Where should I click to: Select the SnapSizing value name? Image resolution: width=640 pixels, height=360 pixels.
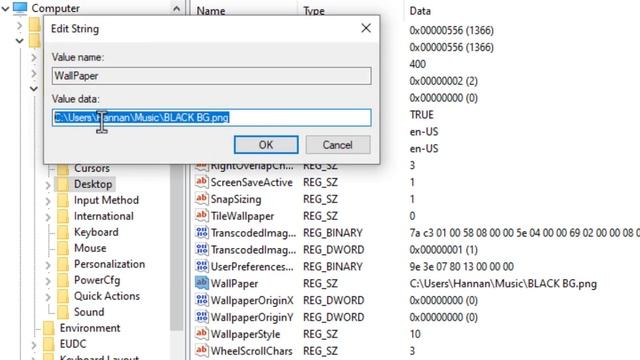point(236,199)
